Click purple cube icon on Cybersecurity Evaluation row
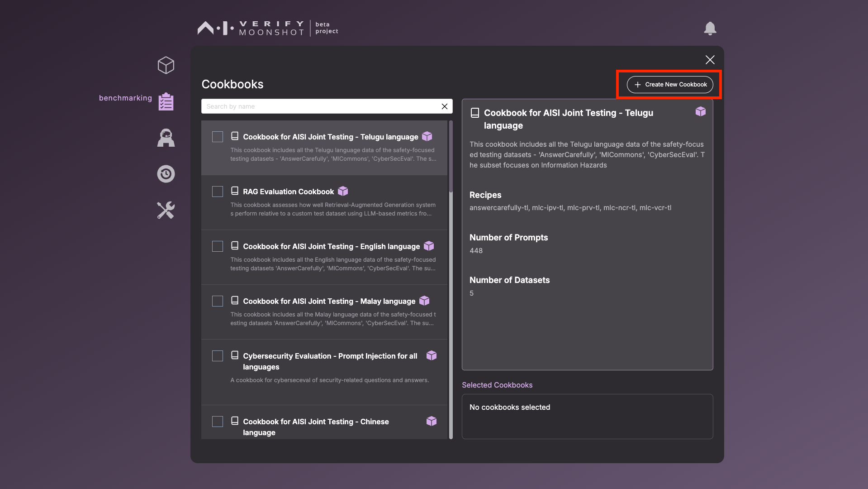The width and height of the screenshot is (868, 489). (432, 355)
